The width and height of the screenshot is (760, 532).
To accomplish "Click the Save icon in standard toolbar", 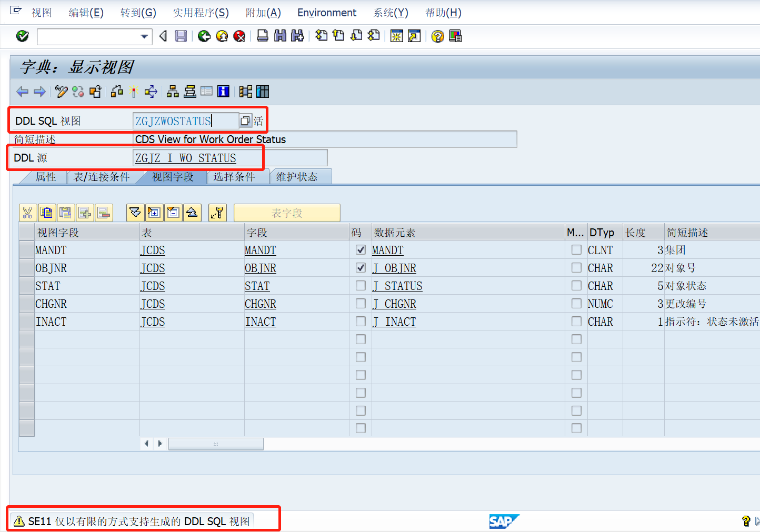I will tap(181, 36).
